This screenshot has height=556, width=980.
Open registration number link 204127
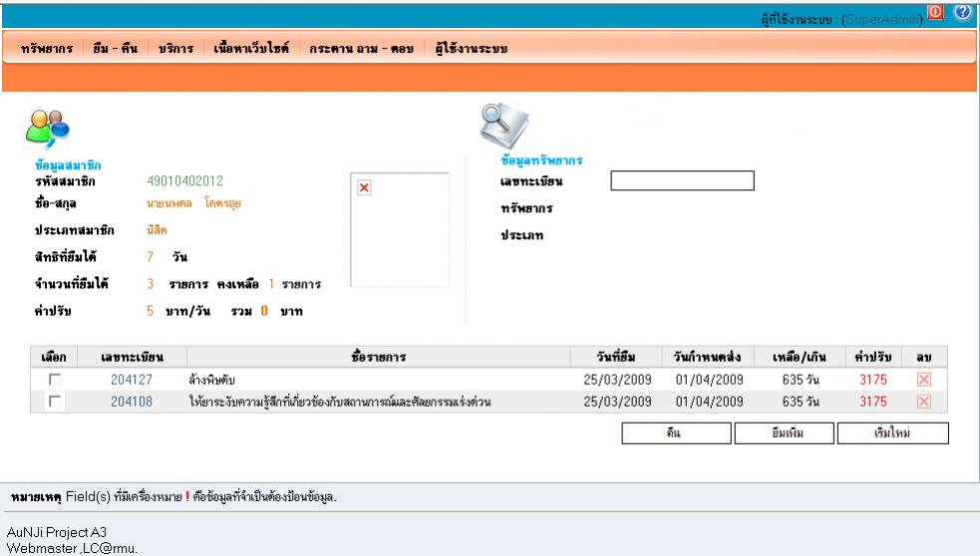click(x=132, y=380)
